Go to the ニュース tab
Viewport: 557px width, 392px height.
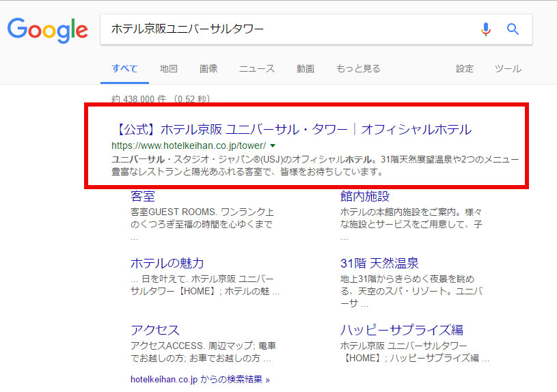(257, 68)
